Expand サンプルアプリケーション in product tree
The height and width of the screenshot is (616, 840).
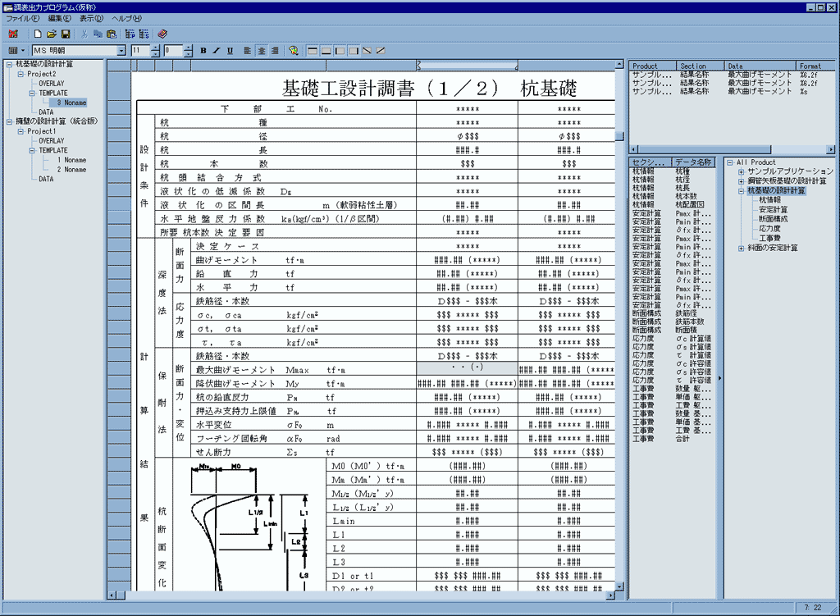pyautogui.click(x=742, y=171)
